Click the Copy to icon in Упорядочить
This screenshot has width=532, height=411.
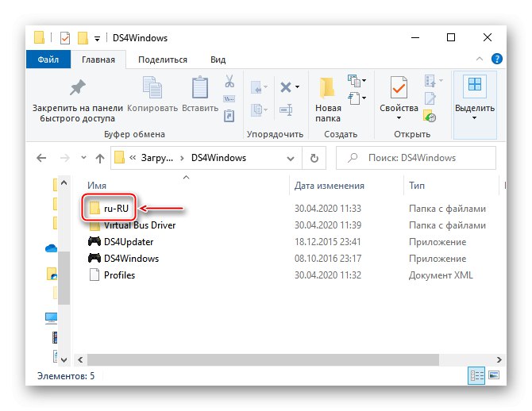click(x=256, y=109)
